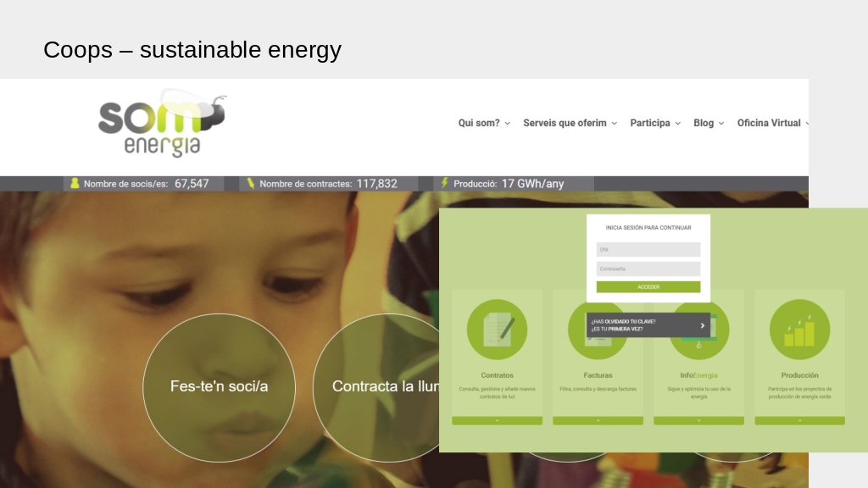Screen dimensions: 868x488
Task: Expand the 'Serveis que oferim' menu
Action: pyautogui.click(x=570, y=123)
